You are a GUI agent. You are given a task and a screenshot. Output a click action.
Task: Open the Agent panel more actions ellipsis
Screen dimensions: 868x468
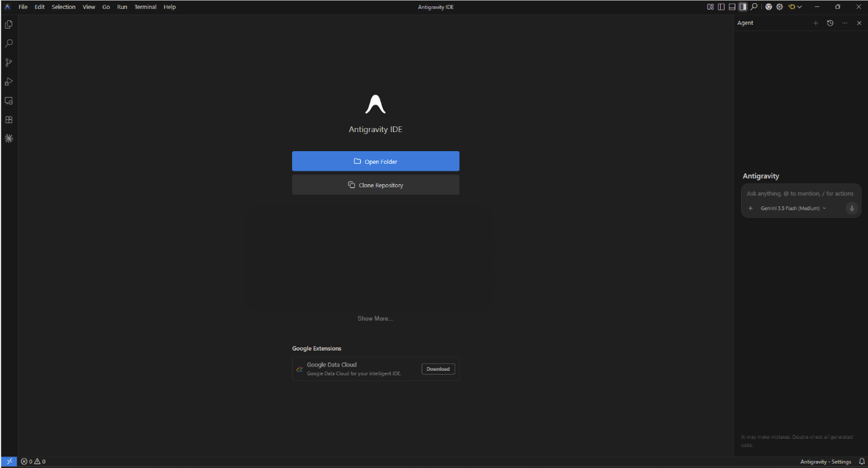(x=845, y=23)
